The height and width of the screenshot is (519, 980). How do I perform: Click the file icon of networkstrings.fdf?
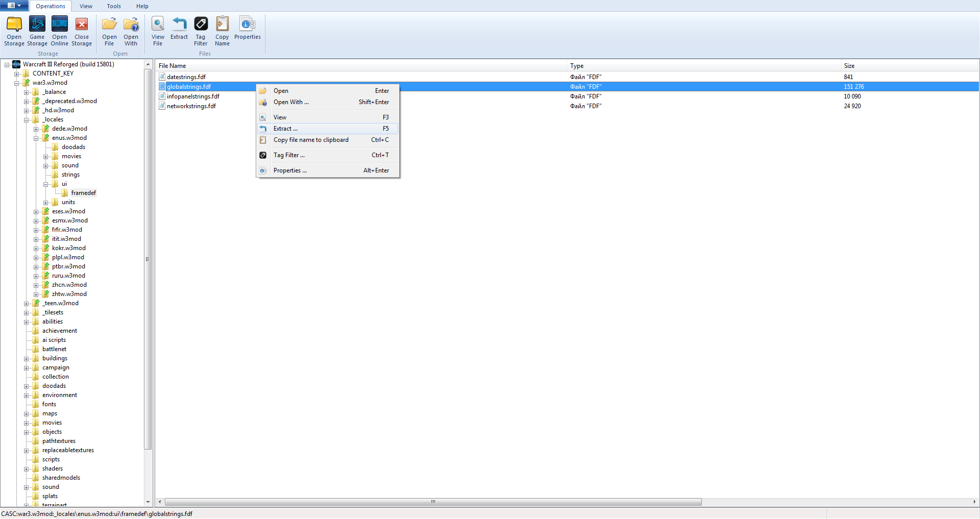click(x=162, y=106)
